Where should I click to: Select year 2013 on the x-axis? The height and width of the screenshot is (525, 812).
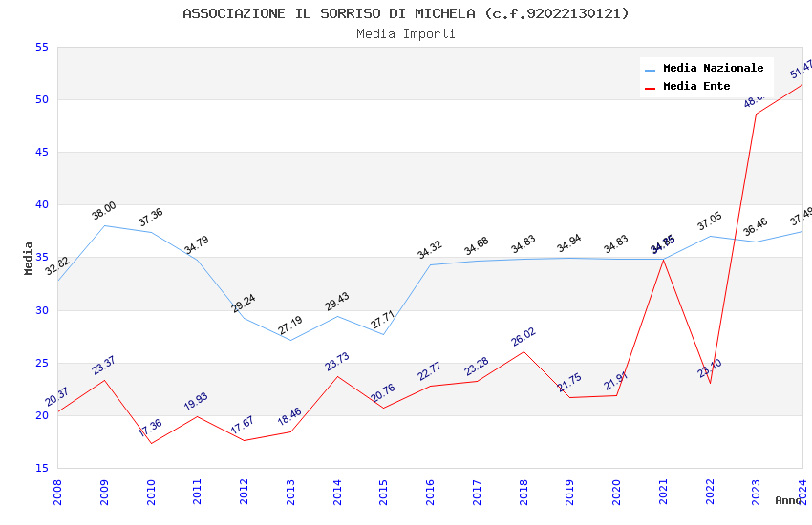click(290, 492)
